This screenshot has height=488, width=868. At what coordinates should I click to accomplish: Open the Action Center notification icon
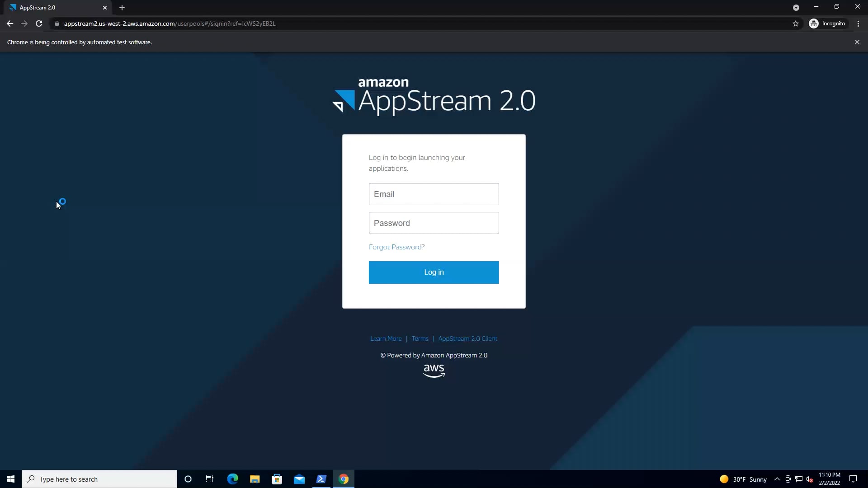tap(854, 479)
